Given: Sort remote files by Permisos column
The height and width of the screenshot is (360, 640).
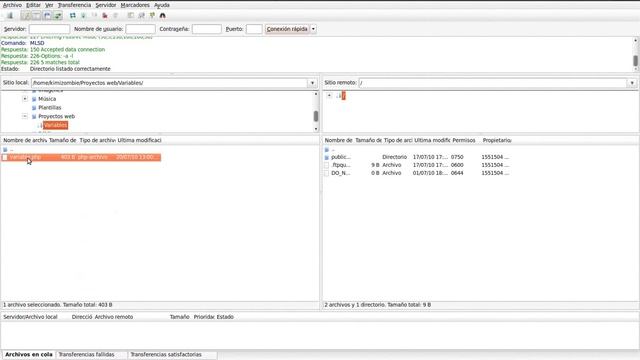Looking at the screenshot, I should tap(464, 140).
